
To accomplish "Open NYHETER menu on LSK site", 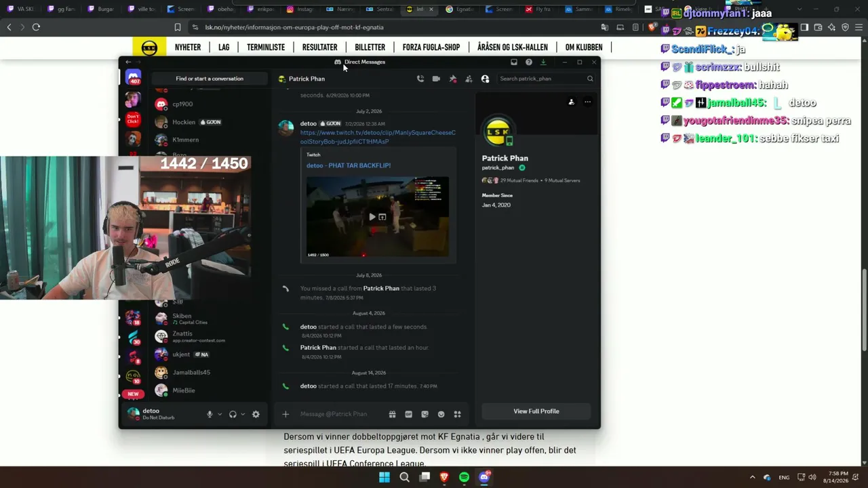I will pyautogui.click(x=188, y=47).
